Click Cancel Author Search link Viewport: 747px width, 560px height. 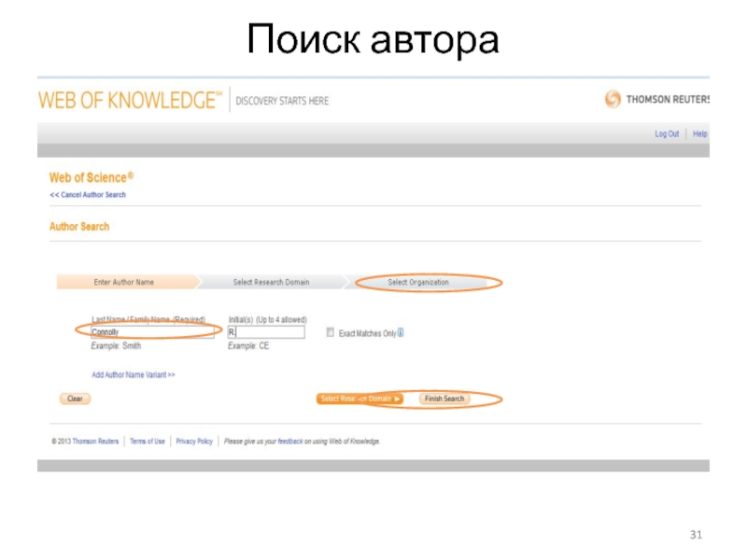click(88, 194)
